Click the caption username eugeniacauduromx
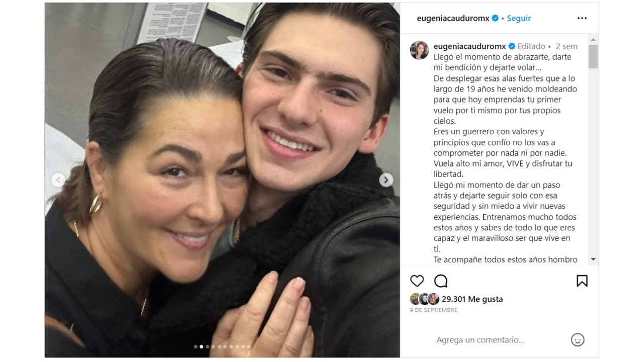 coord(469,45)
